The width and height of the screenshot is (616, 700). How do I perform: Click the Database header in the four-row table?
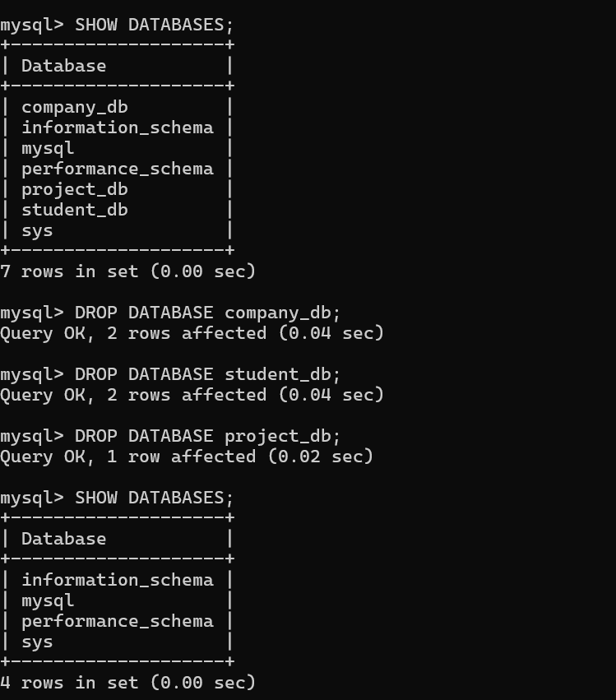tap(63, 539)
